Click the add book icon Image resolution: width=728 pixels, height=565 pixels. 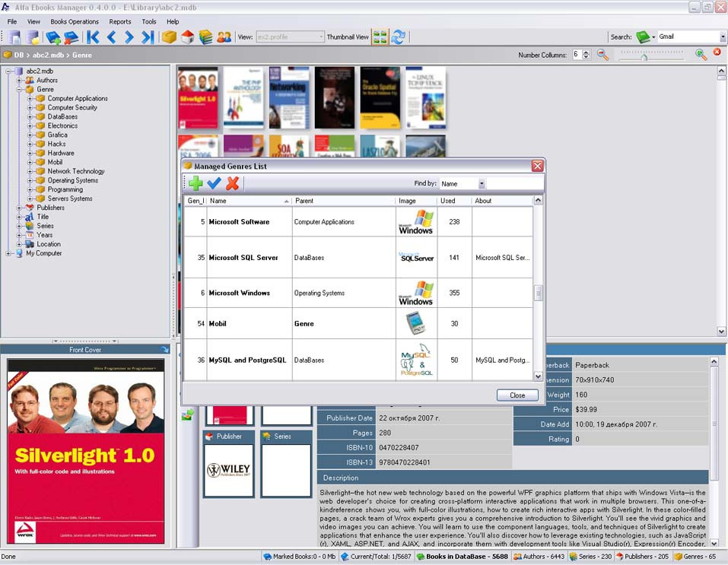(53, 37)
